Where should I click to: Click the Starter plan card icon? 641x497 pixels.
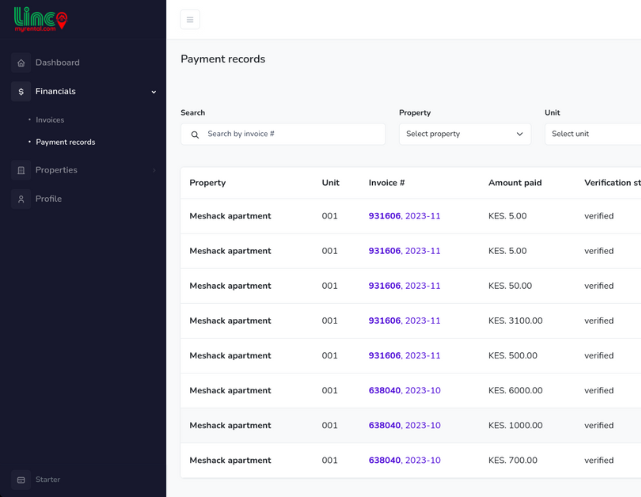pyautogui.click(x=21, y=480)
